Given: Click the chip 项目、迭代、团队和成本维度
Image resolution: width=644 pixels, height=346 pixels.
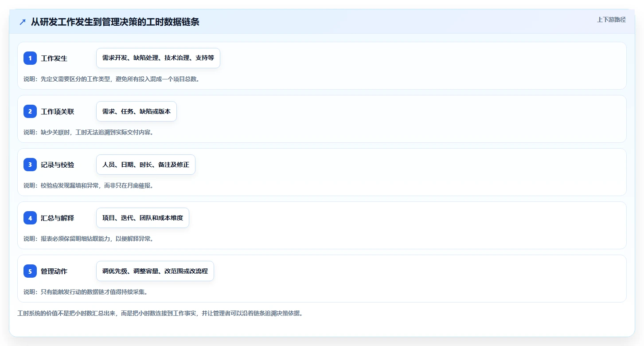Looking at the screenshot, I should [143, 218].
